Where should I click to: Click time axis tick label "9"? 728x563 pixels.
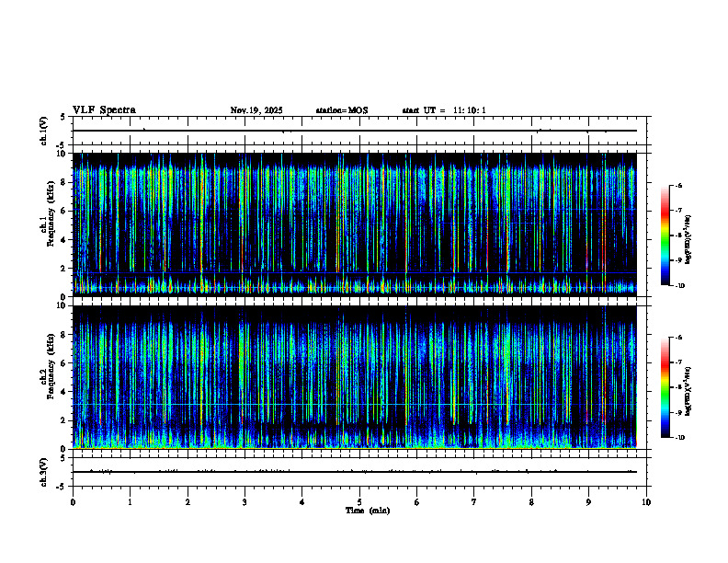588,502
